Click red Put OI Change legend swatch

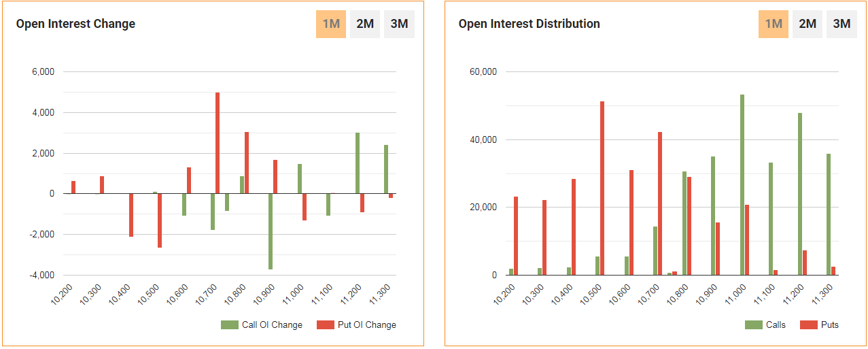(326, 325)
